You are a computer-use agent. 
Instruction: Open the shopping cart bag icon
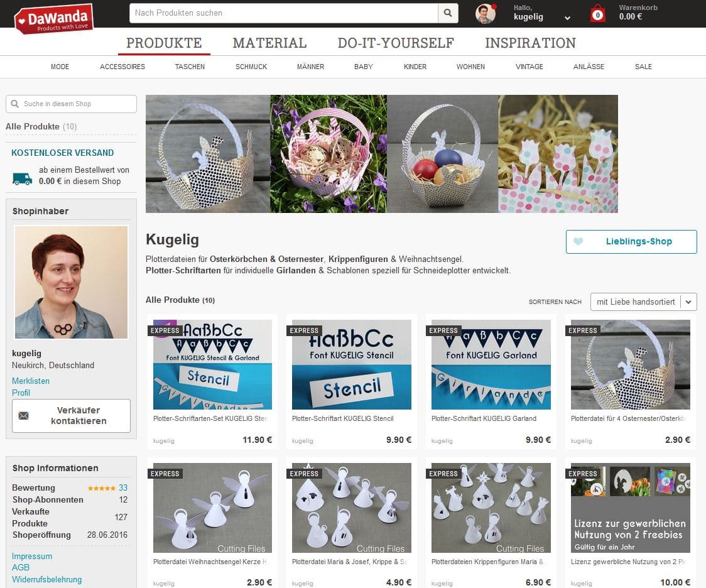coord(597,14)
